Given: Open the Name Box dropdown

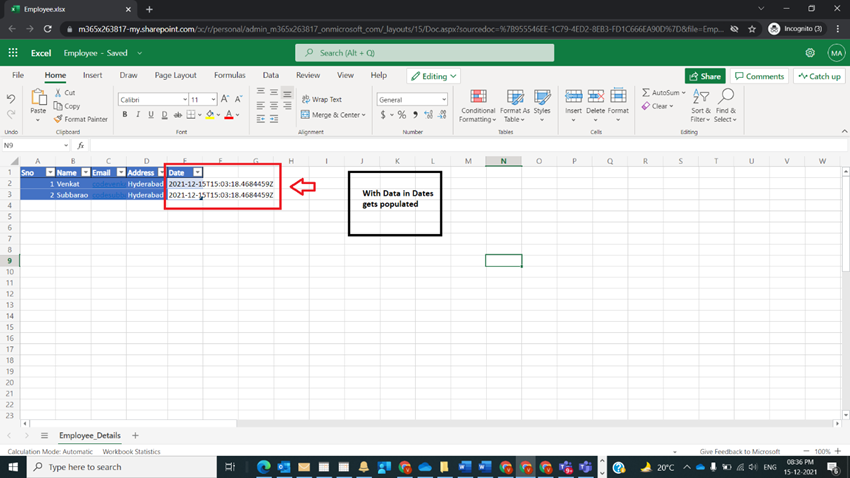Looking at the screenshot, I should click(66, 145).
